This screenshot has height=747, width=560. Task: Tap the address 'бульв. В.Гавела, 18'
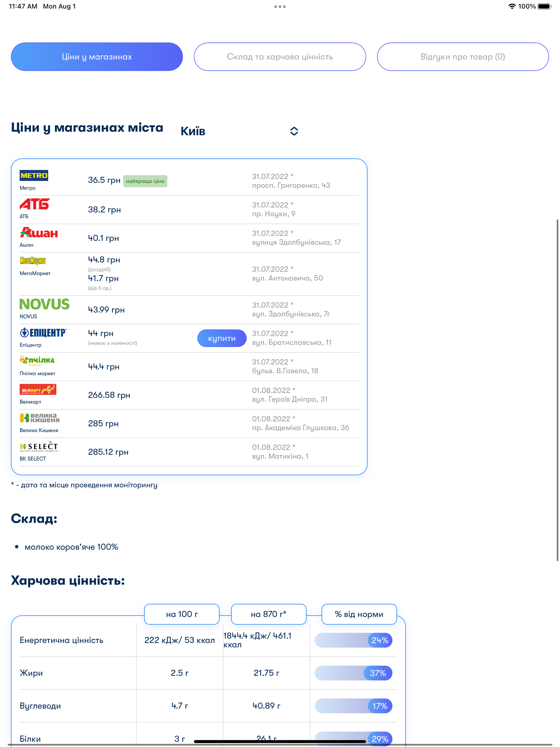[x=285, y=371]
